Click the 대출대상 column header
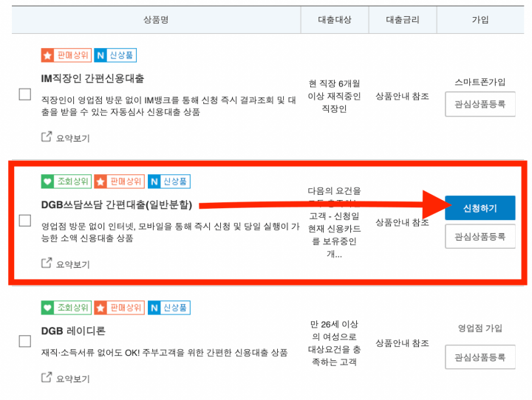This screenshot has width=532, height=400. [x=335, y=20]
